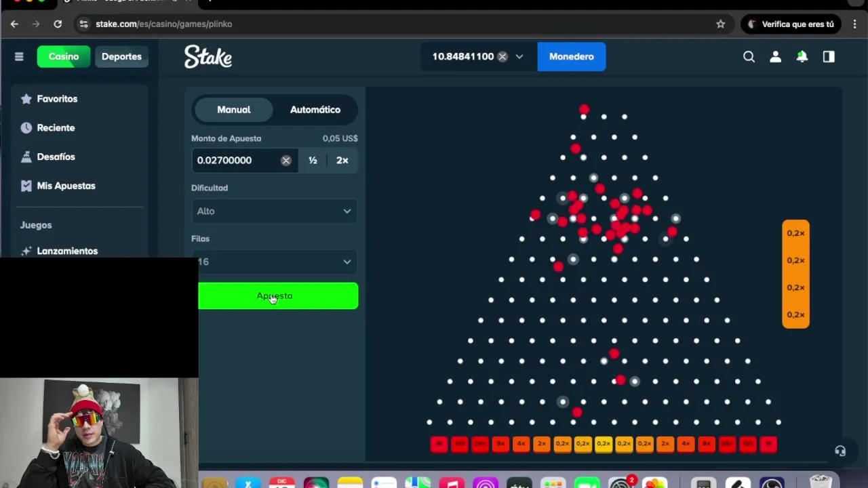Screen dimensions: 868x488
Task: Open the Filas dropdown set to 16
Action: click(x=275, y=262)
